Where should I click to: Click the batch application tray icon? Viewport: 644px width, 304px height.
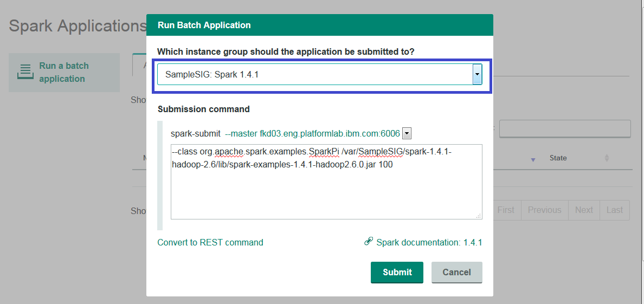tap(25, 72)
